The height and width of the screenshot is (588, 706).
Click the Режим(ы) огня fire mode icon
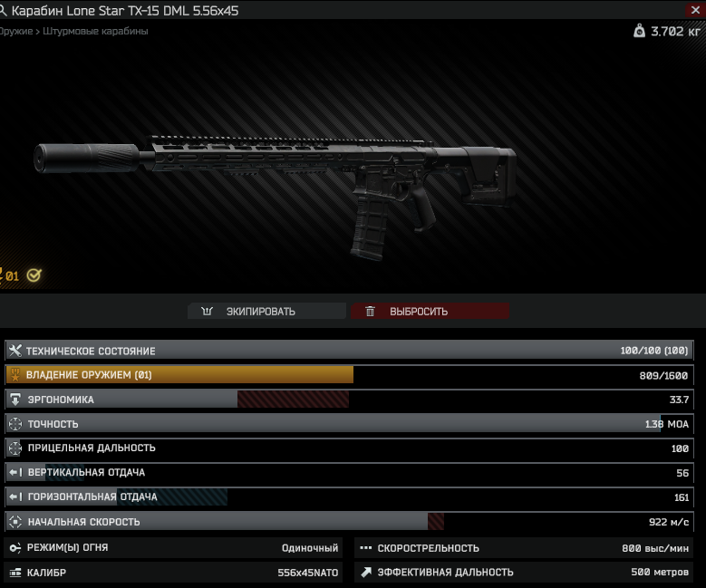pyautogui.click(x=15, y=548)
